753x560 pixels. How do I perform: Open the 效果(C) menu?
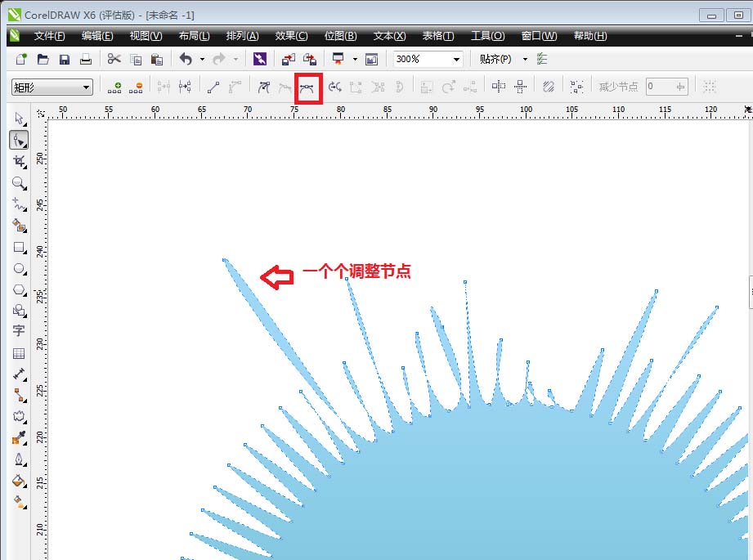coord(290,35)
